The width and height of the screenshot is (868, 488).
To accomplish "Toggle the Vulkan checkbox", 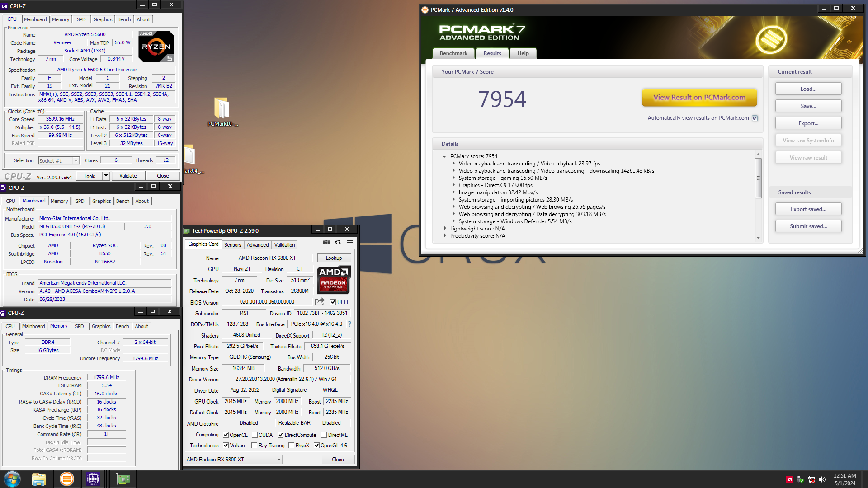I will [226, 446].
